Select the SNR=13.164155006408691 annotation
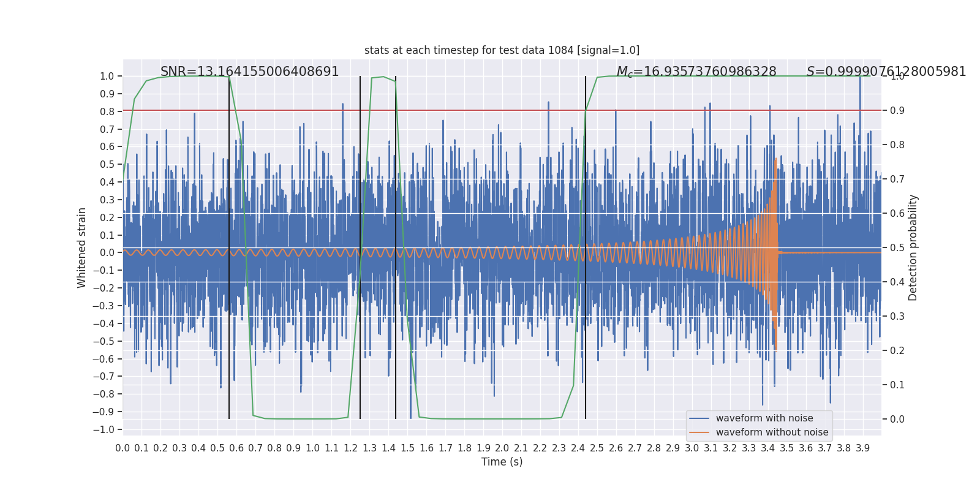 coord(249,72)
